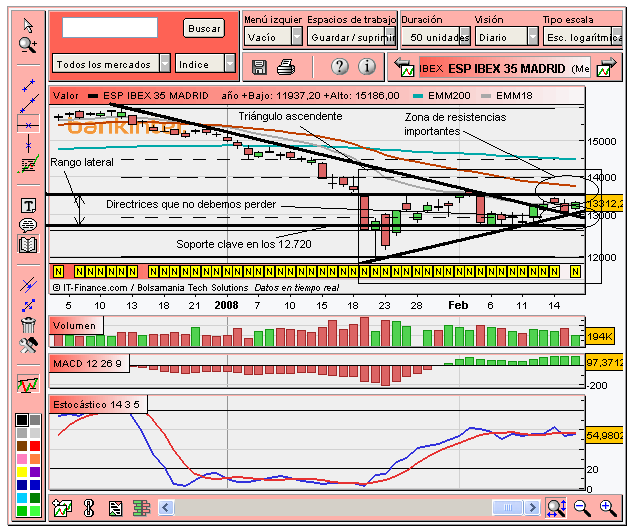Click the chart style icon in sidebar
The width and height of the screenshot is (631, 532).
(x=28, y=384)
